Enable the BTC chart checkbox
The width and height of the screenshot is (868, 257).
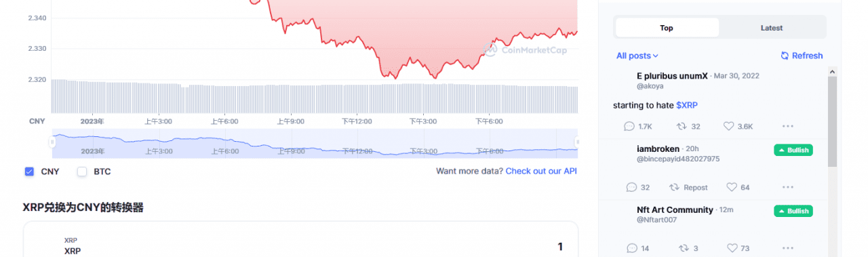(x=82, y=172)
